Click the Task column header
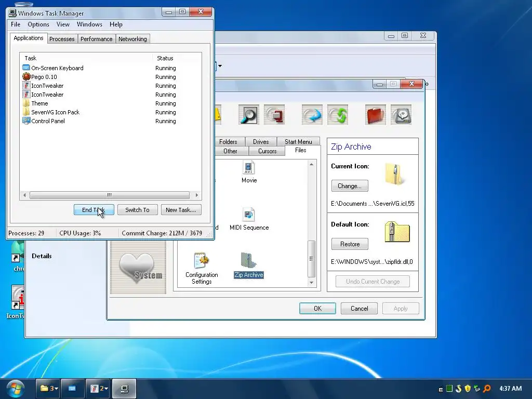Image resolution: width=532 pixels, height=399 pixels. [86, 58]
